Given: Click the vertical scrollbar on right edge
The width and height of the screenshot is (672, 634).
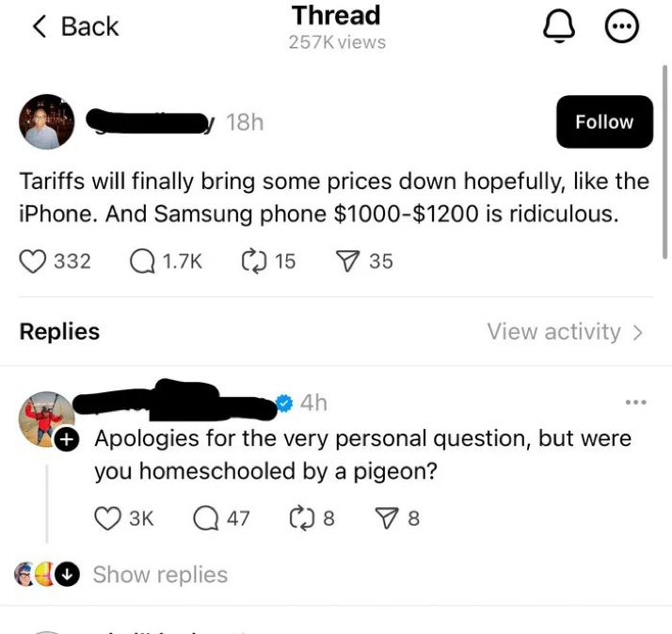Looking at the screenshot, I should tap(664, 162).
